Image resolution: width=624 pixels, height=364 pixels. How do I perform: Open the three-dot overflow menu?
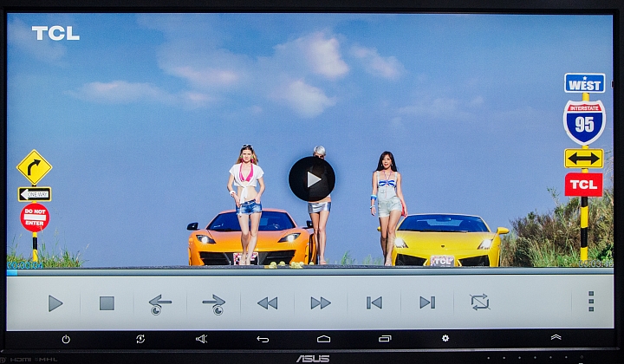coord(591,301)
